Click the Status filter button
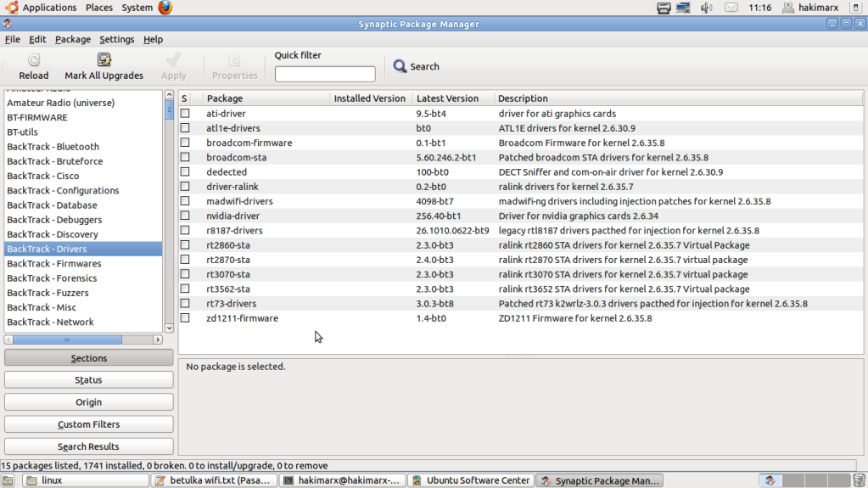 [88, 380]
